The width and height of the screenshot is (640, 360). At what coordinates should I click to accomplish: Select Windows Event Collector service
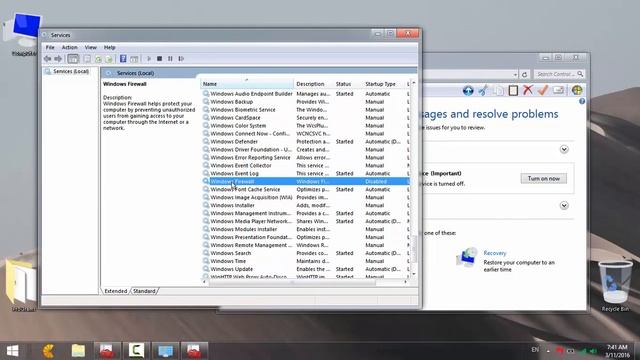click(x=306, y=165)
